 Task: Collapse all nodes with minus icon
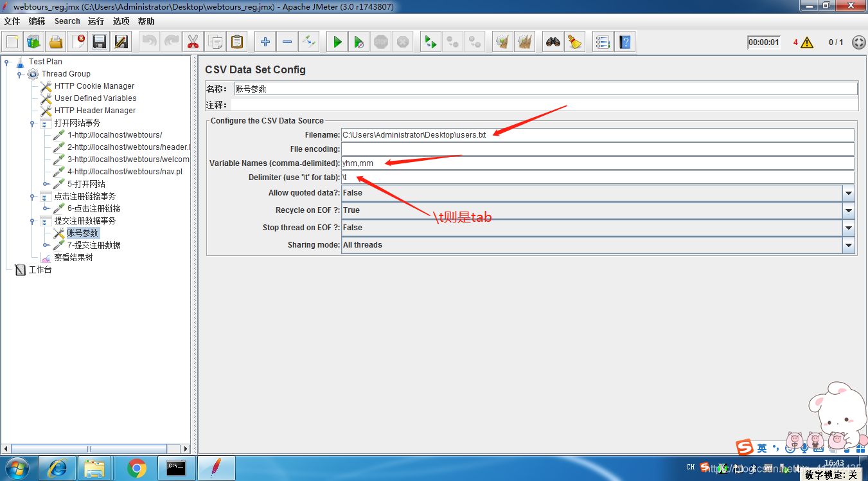point(287,42)
